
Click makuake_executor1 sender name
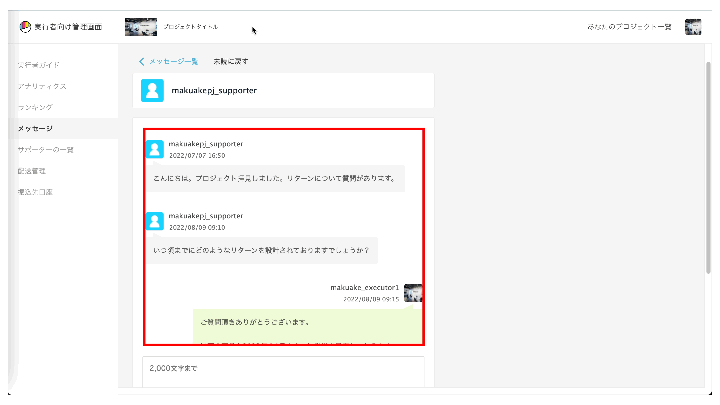coord(365,287)
